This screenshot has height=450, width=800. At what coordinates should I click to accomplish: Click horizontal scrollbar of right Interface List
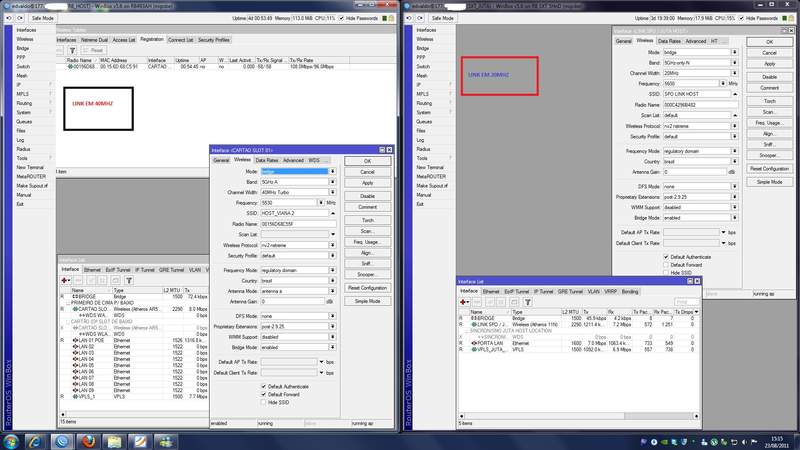click(578, 416)
